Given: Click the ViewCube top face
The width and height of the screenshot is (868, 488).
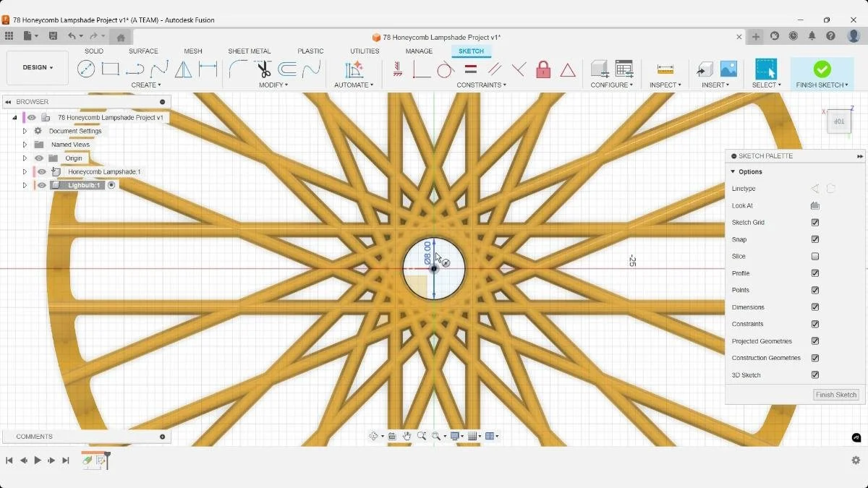Looking at the screenshot, I should coord(839,121).
